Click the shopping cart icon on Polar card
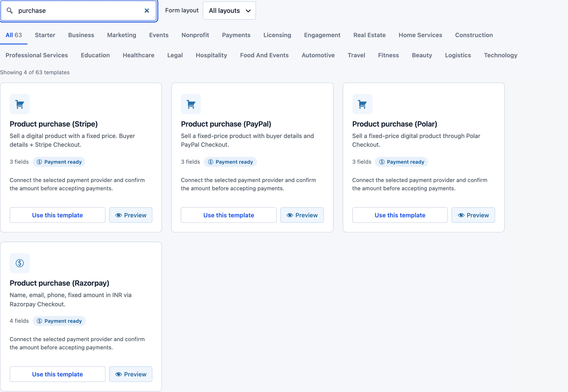This screenshot has height=392, width=568. (362, 104)
